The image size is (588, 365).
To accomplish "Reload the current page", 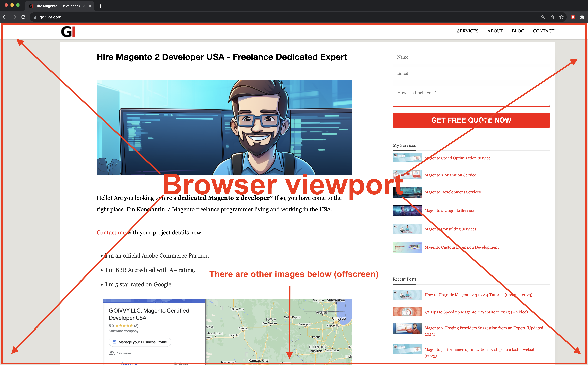I will [x=23, y=17].
